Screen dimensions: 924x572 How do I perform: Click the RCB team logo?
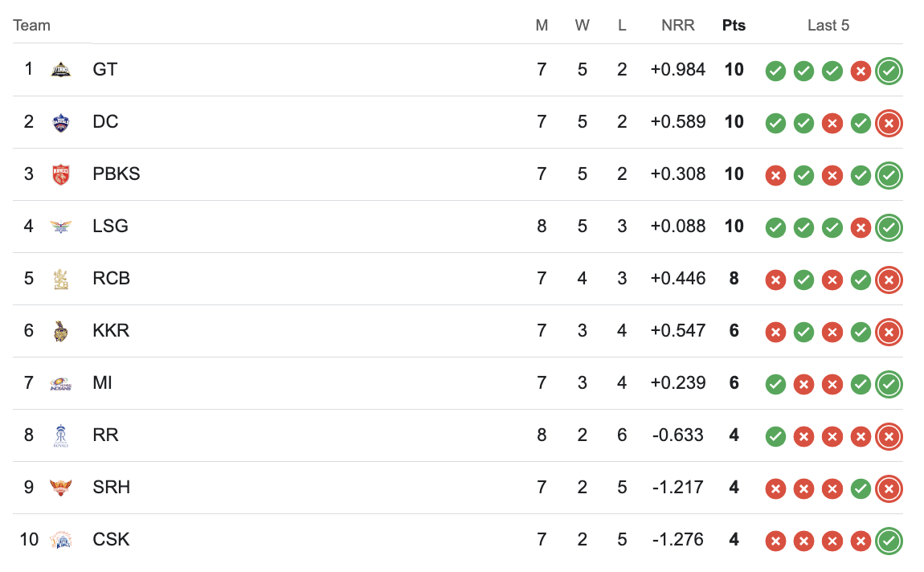[61, 280]
